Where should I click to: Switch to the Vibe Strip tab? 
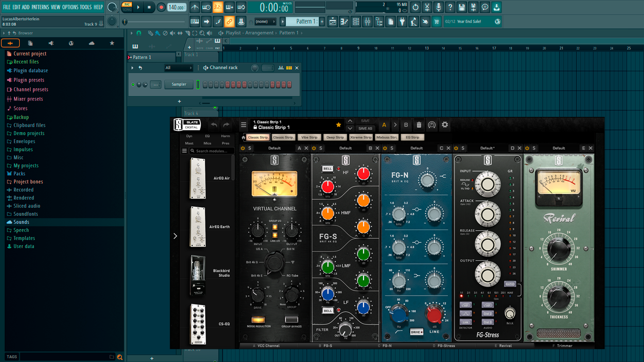click(x=309, y=137)
